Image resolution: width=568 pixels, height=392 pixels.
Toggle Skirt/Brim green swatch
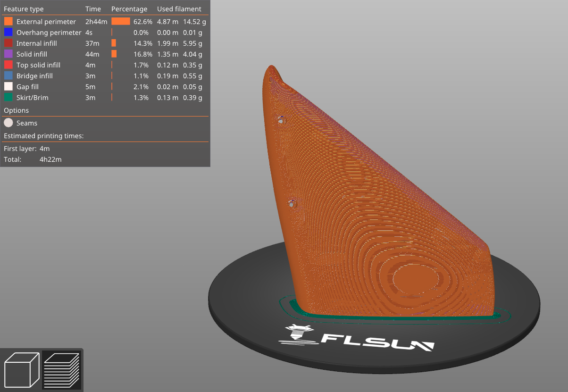click(x=8, y=98)
